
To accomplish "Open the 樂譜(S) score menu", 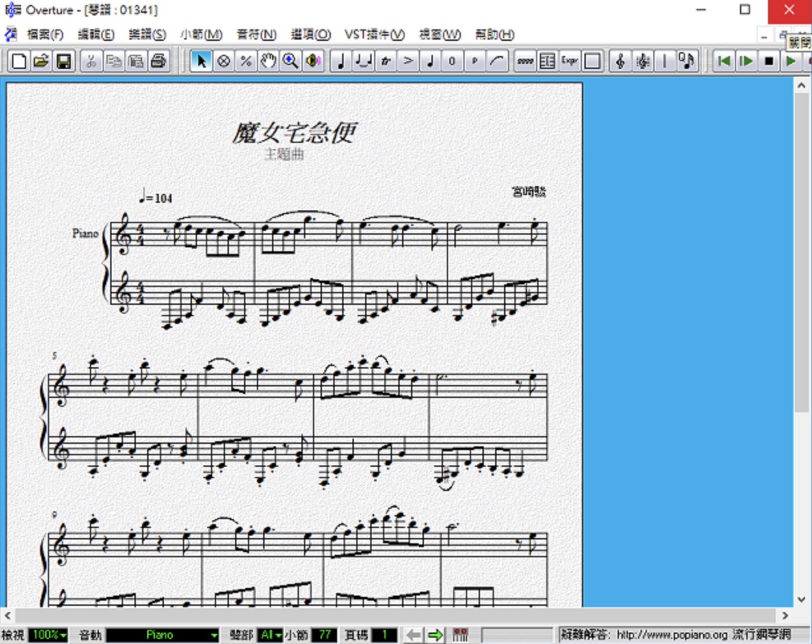I will click(147, 34).
